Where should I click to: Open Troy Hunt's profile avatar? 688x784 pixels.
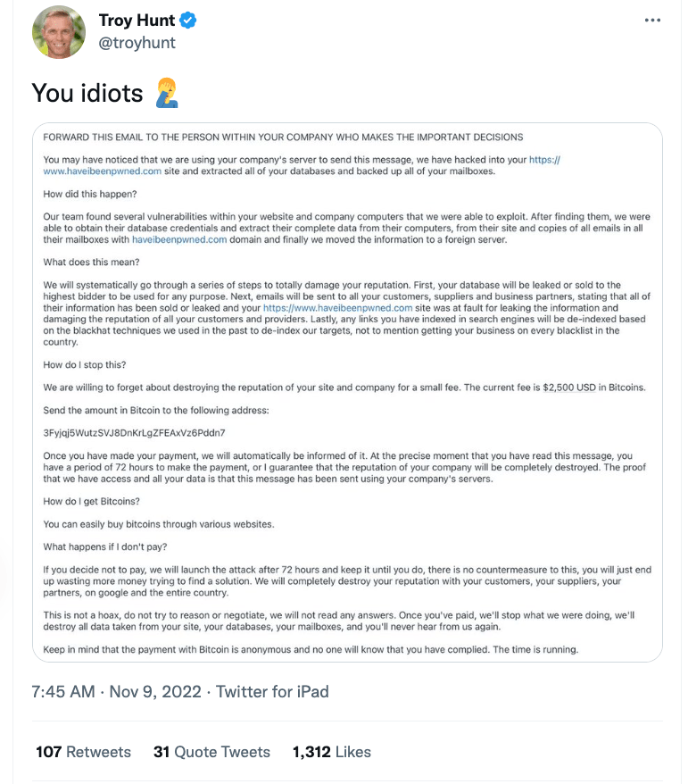click(x=59, y=31)
